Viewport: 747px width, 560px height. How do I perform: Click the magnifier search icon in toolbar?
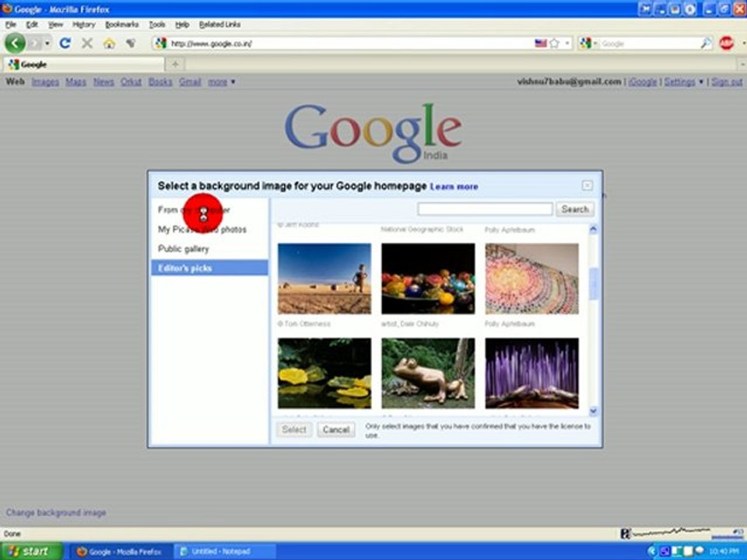point(706,44)
